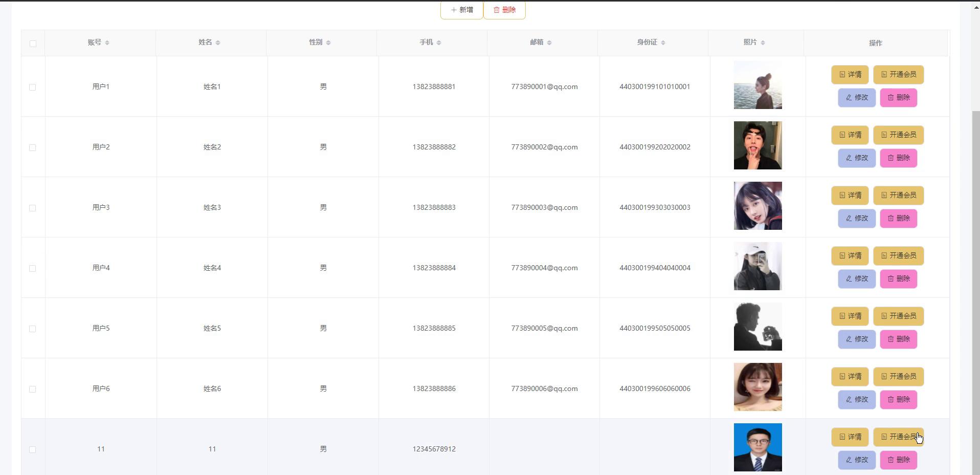Click 修改 edit button for 用户3
The height and width of the screenshot is (475, 980).
(857, 219)
